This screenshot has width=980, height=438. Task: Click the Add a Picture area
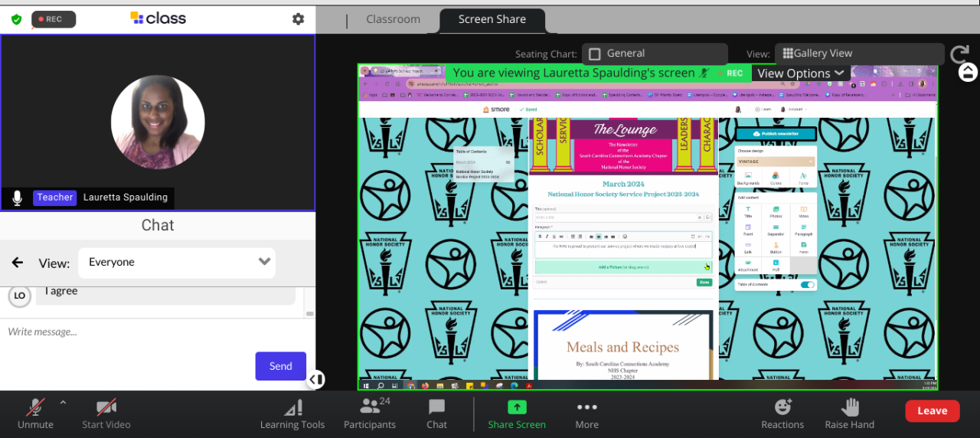[x=623, y=267]
